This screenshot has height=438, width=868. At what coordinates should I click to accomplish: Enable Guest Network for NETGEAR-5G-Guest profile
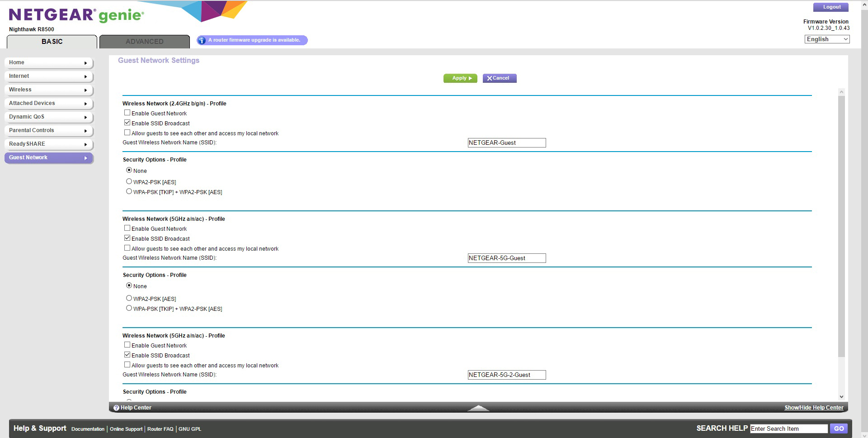pos(127,228)
